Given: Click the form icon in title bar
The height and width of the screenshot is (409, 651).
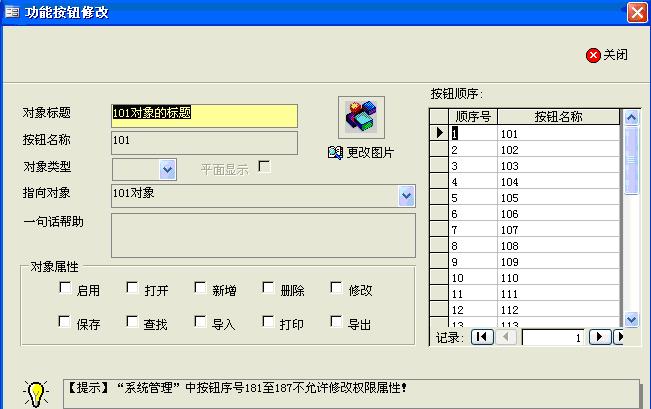Looking at the screenshot, I should [12, 12].
